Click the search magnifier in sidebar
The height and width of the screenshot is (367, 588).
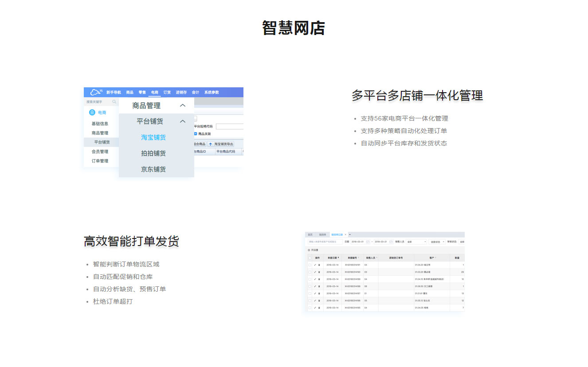tap(114, 102)
